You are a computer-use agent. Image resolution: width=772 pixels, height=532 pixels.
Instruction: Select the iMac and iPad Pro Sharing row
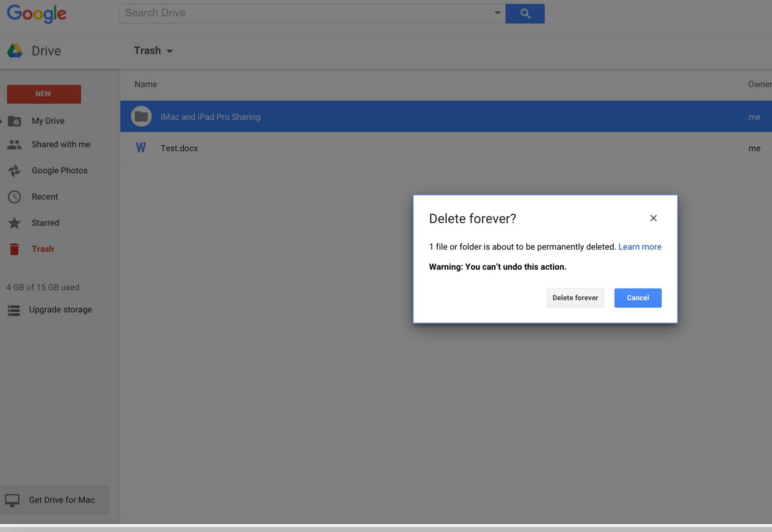point(446,116)
